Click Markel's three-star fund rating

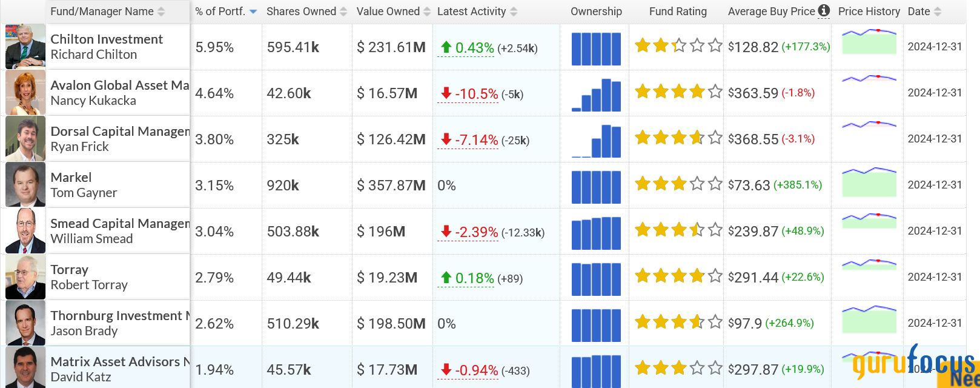point(678,183)
